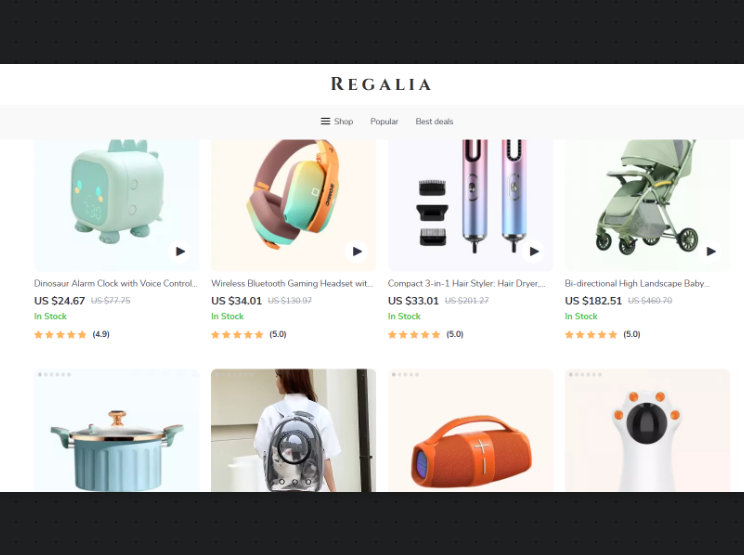
Task: Play the Baby Stroller product video
Action: point(710,251)
